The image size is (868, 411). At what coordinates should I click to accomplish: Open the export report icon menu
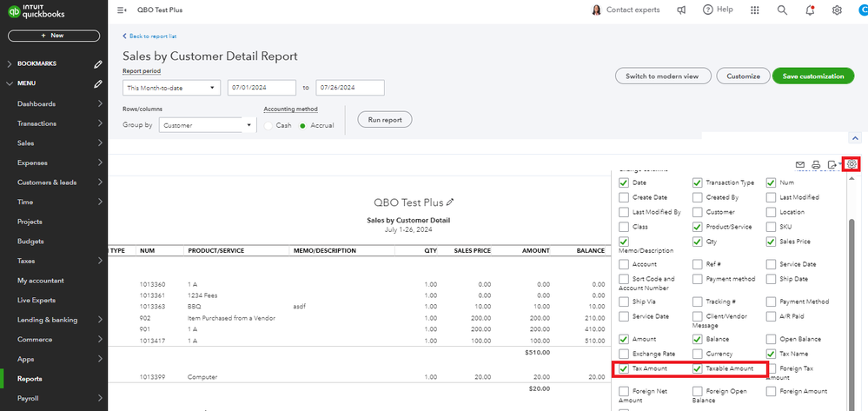pyautogui.click(x=833, y=164)
